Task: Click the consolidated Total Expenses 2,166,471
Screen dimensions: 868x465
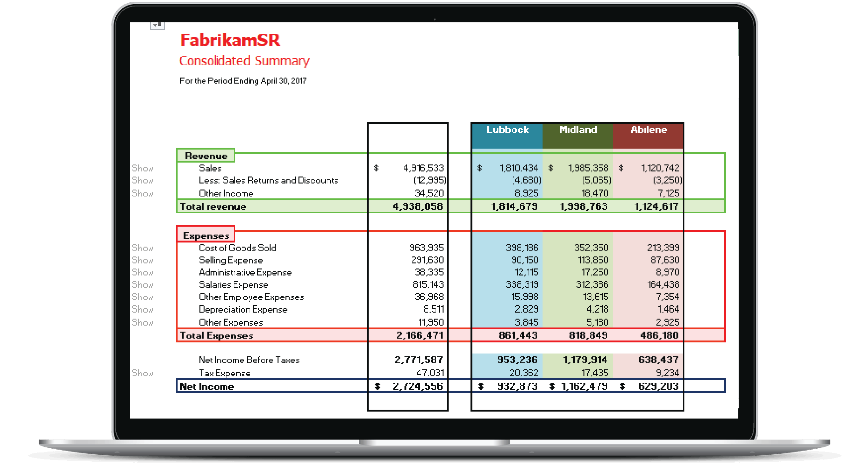Action: click(x=420, y=335)
